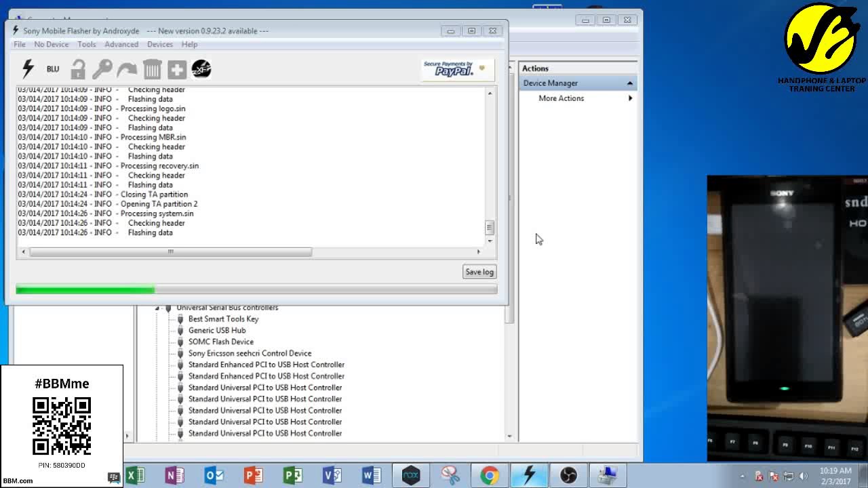Open Google Chrome from the taskbar

(490, 475)
